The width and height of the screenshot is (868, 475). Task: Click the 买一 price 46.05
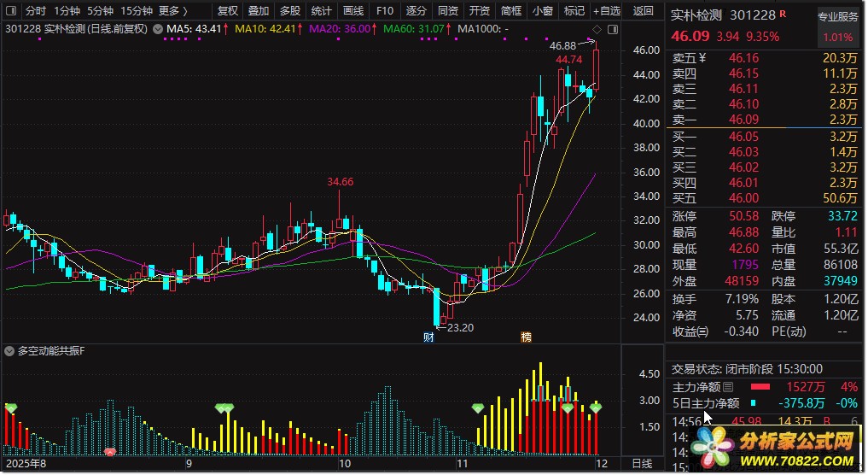pyautogui.click(x=743, y=137)
